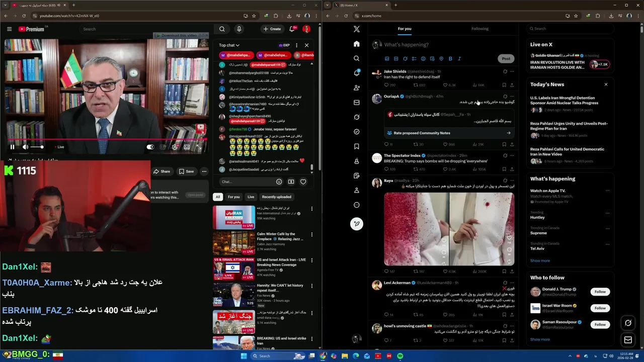This screenshot has height=362, width=644.
Task: Switch to the Following tab on X
Action: [x=480, y=29]
